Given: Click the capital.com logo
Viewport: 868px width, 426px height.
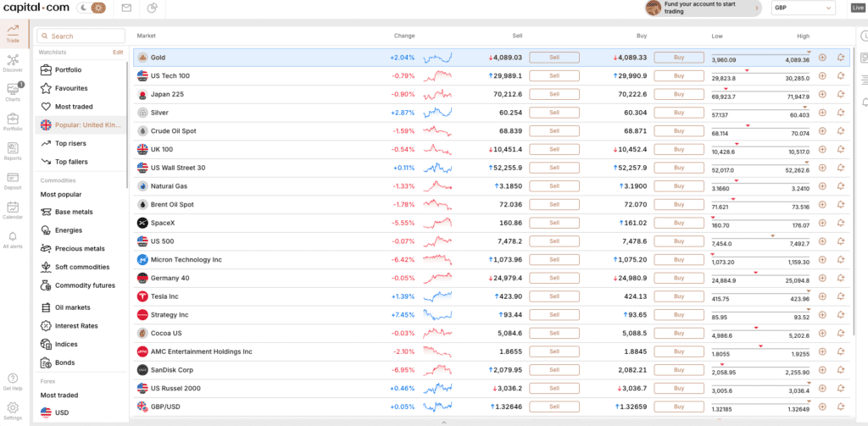Looking at the screenshot, I should click(x=36, y=8).
